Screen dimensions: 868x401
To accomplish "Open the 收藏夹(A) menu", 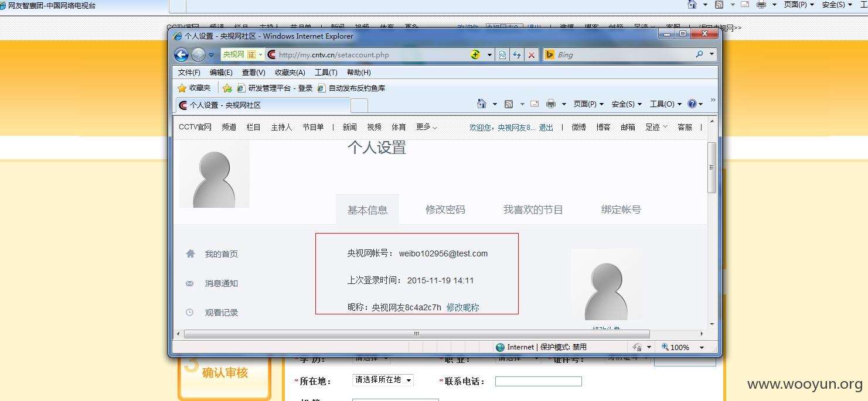I will click(x=290, y=73).
